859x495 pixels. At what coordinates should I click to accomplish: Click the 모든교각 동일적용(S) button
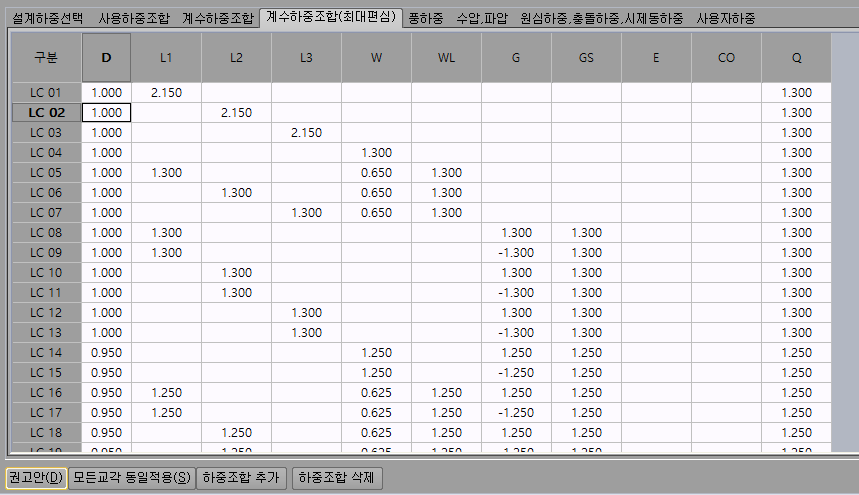pyautogui.click(x=131, y=477)
